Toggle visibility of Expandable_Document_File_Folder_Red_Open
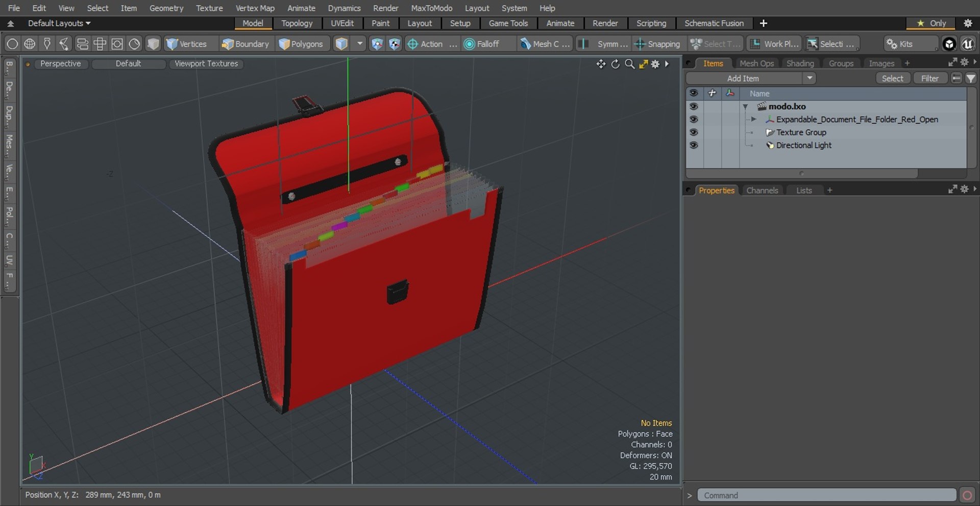This screenshot has height=506, width=980. click(693, 119)
